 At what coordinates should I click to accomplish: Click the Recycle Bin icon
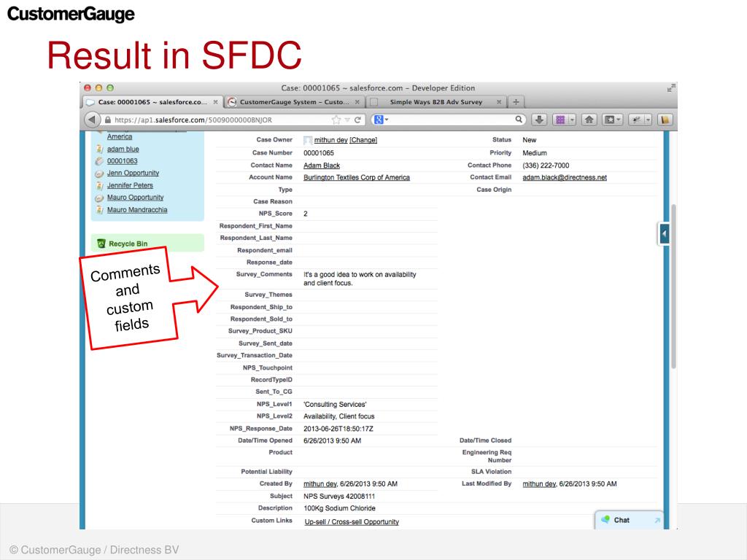coord(101,244)
